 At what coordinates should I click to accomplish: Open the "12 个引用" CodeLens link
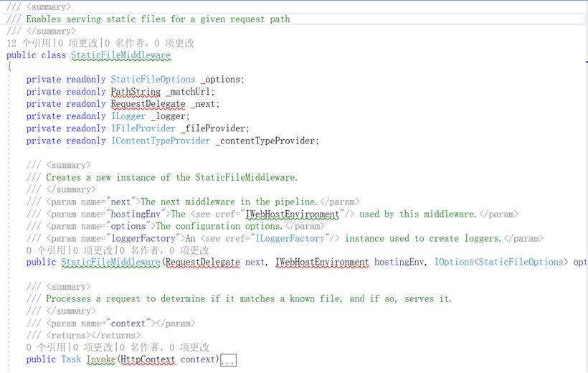tap(29, 43)
